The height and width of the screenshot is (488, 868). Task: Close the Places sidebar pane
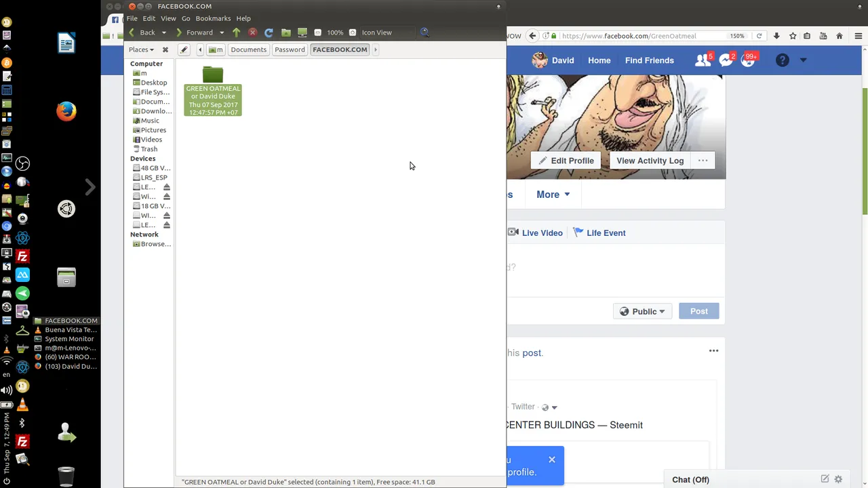pyautogui.click(x=165, y=49)
